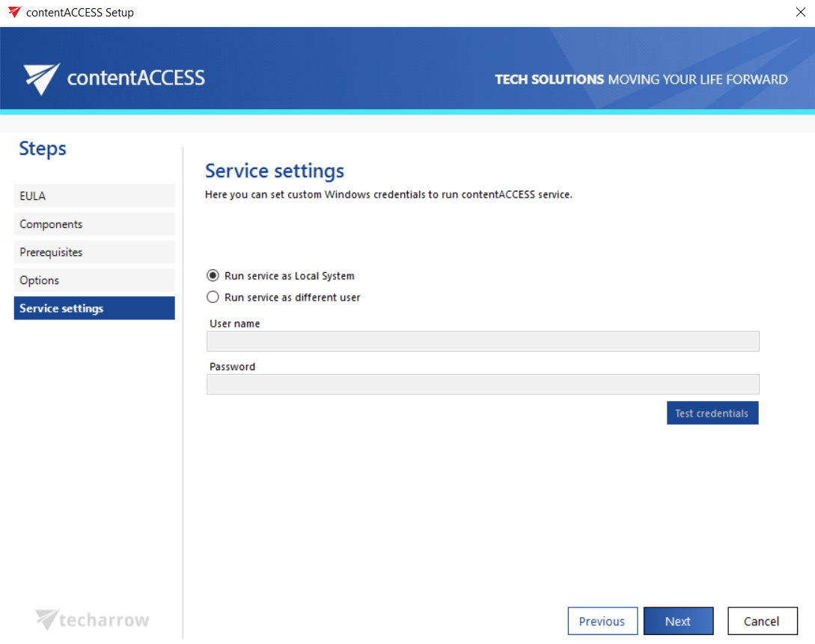The width and height of the screenshot is (815, 644).
Task: Go to the EULA step
Action: pyautogui.click(x=94, y=196)
